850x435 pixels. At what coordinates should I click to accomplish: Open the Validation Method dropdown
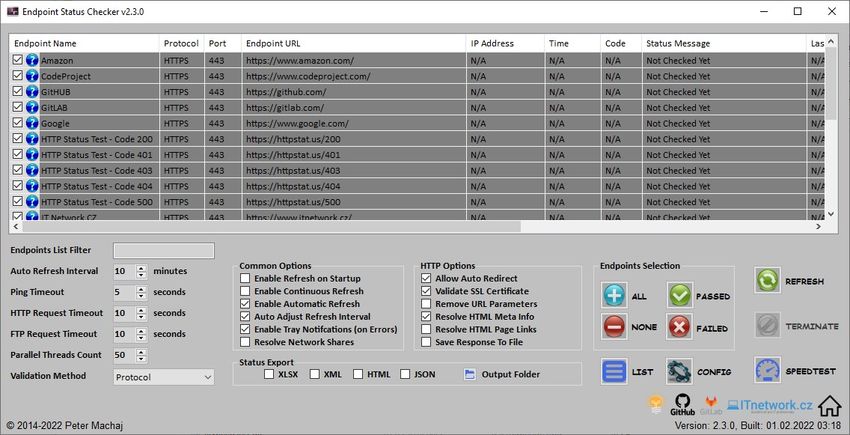[x=164, y=377]
